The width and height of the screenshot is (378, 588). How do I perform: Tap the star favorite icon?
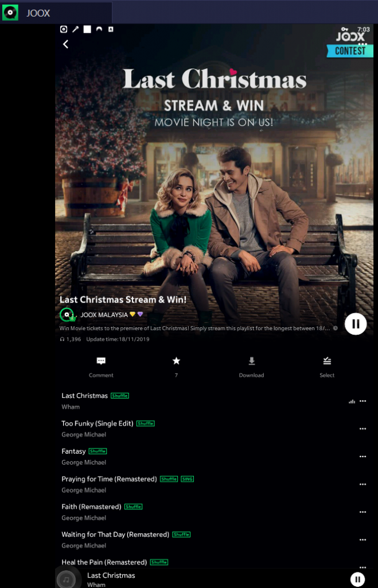point(176,361)
